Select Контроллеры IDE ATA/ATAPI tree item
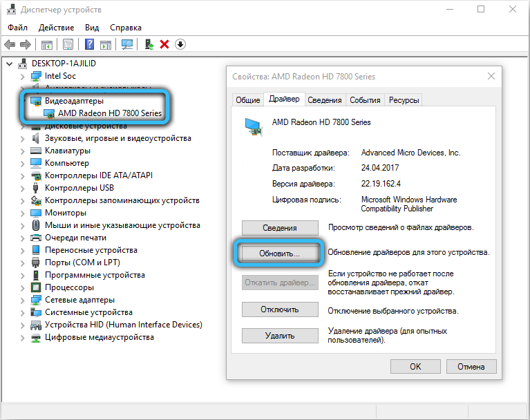530x420 pixels. pyautogui.click(x=99, y=175)
